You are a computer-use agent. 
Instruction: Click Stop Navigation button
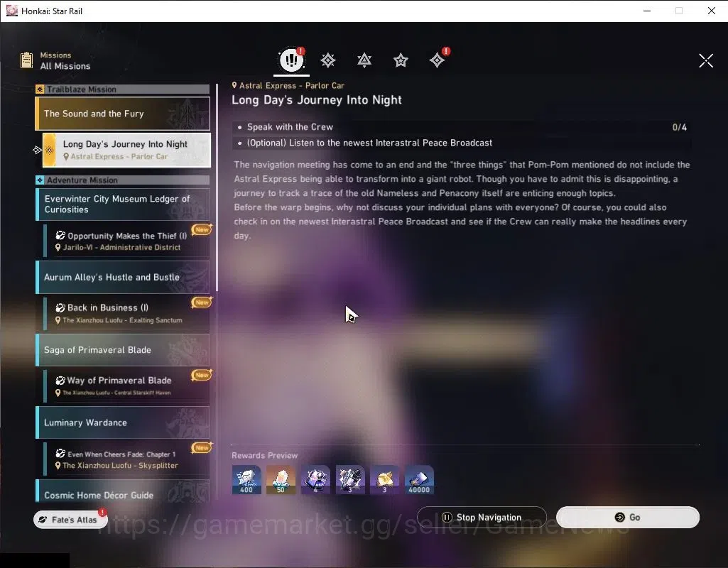coord(482,517)
